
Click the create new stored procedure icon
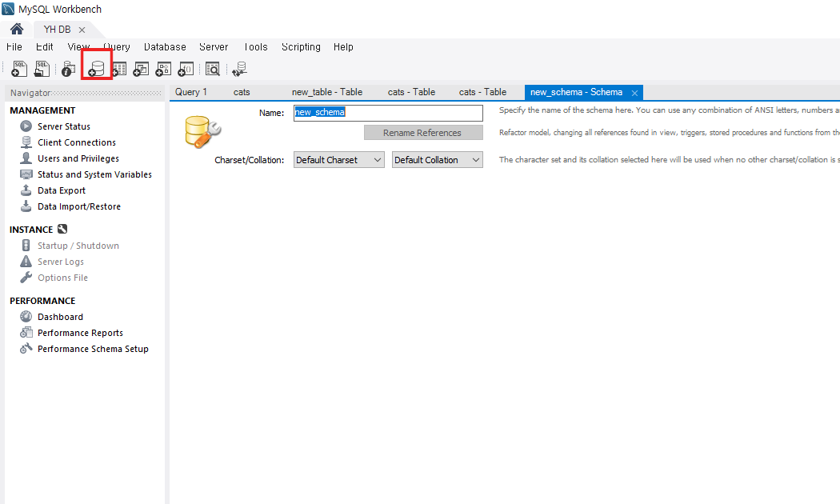(x=163, y=69)
